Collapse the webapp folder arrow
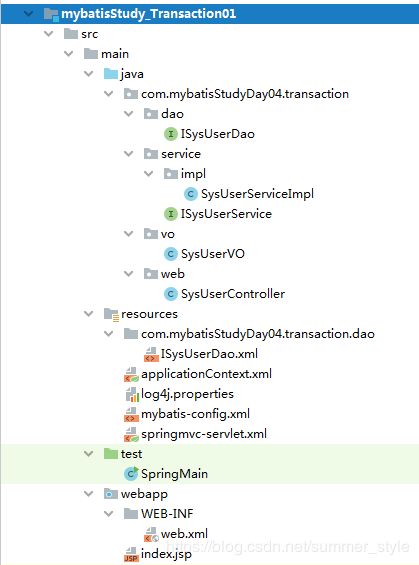The height and width of the screenshot is (565, 419). click(x=89, y=494)
